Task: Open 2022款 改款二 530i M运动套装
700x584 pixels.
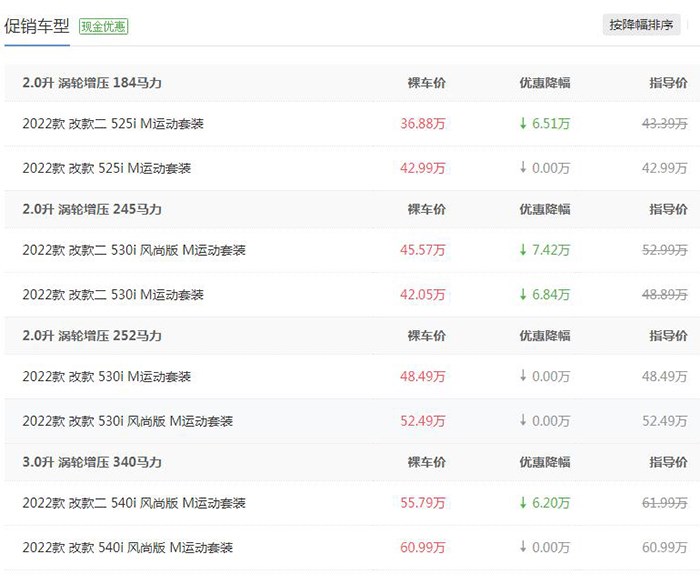Action: (x=113, y=295)
